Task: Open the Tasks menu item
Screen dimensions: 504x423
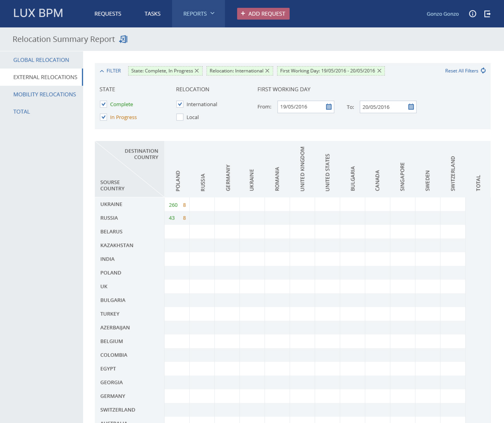Action: 152,14
